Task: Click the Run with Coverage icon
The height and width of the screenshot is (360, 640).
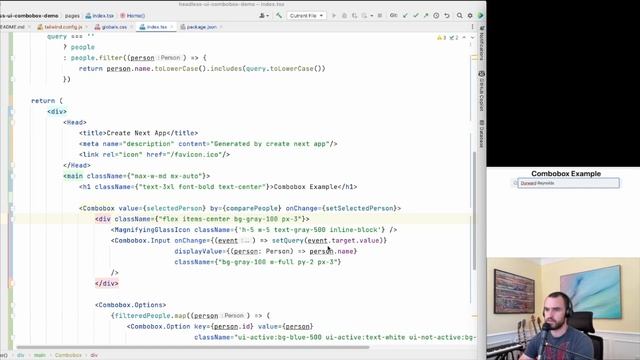Action: point(354,16)
